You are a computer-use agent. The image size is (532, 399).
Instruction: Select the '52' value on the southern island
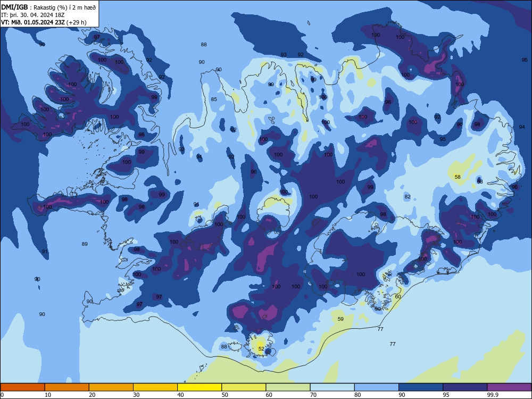click(261, 348)
